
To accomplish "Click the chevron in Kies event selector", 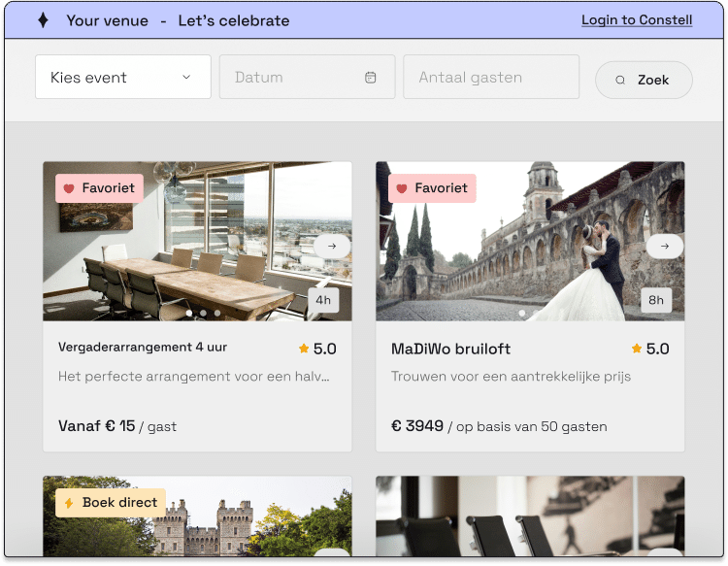I will tap(186, 78).
